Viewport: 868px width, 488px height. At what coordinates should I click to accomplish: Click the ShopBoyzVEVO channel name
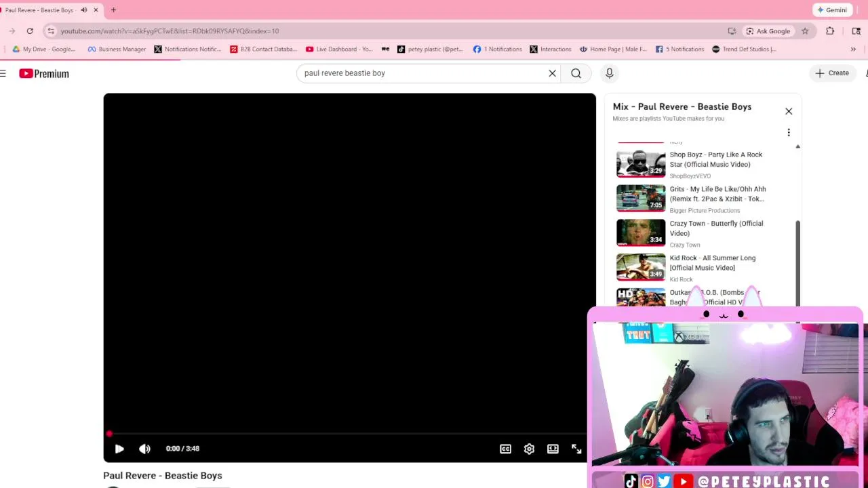(690, 176)
